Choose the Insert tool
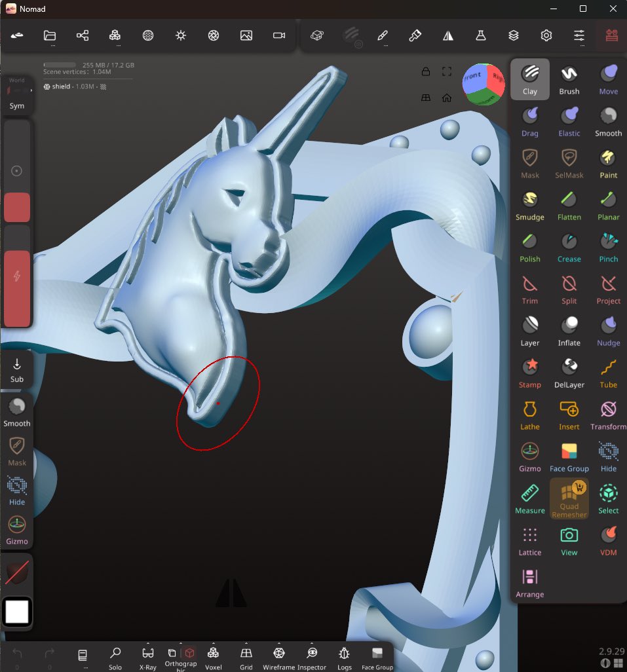The height and width of the screenshot is (672, 627). coord(569,415)
